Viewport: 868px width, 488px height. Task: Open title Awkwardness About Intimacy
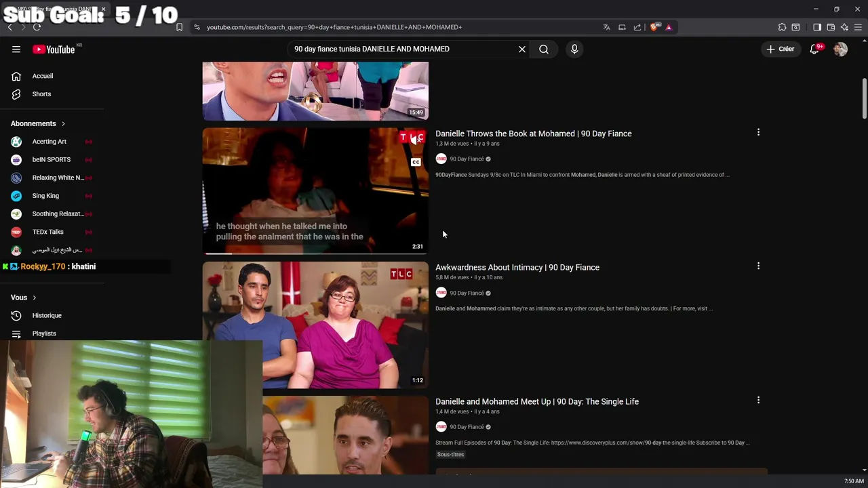517,267
